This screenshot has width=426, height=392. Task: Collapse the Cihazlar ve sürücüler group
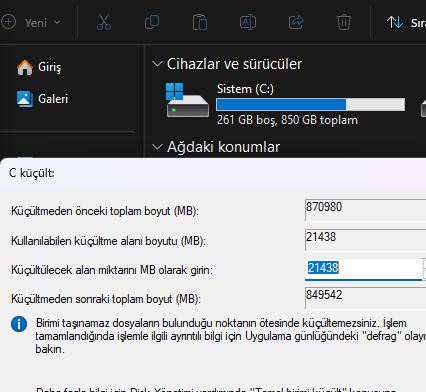[x=157, y=64]
